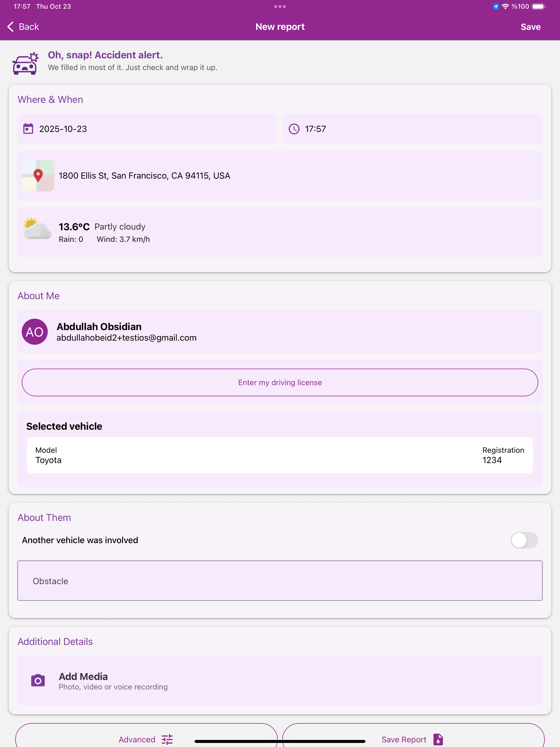Click the Advanced sliders icon
560x747 pixels.
tap(167, 739)
